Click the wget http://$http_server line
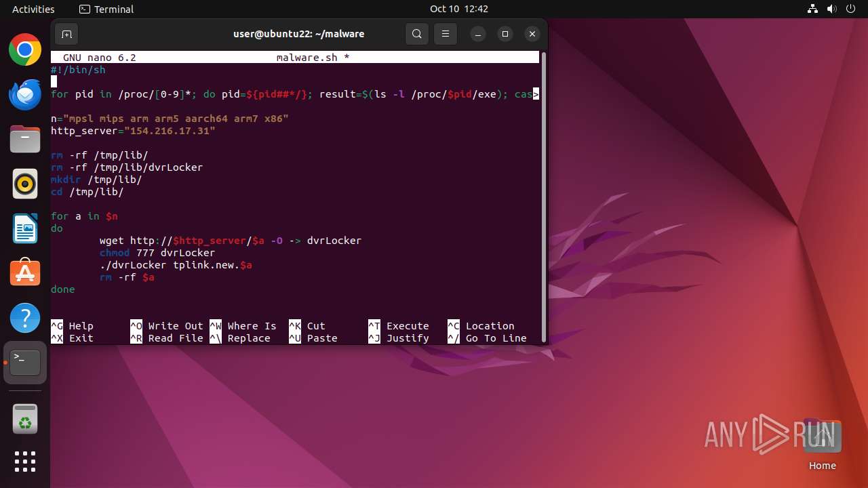The height and width of the screenshot is (488, 868). pyautogui.click(x=231, y=241)
